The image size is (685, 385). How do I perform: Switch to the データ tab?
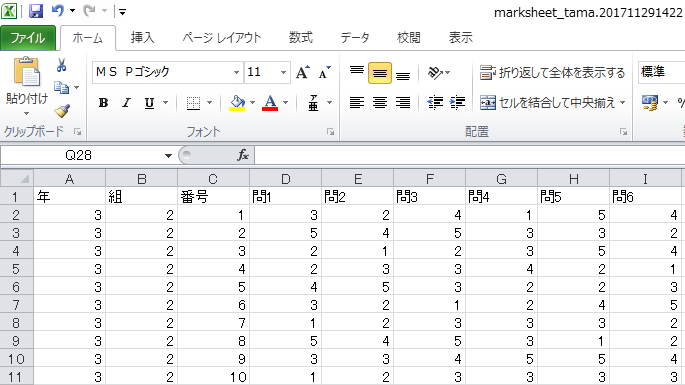355,38
